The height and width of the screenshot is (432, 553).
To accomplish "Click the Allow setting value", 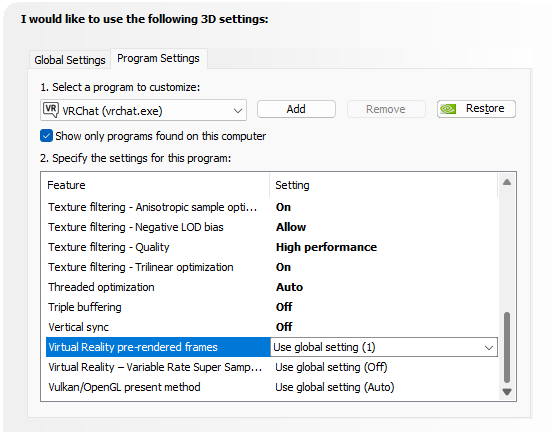I will coord(291,227).
